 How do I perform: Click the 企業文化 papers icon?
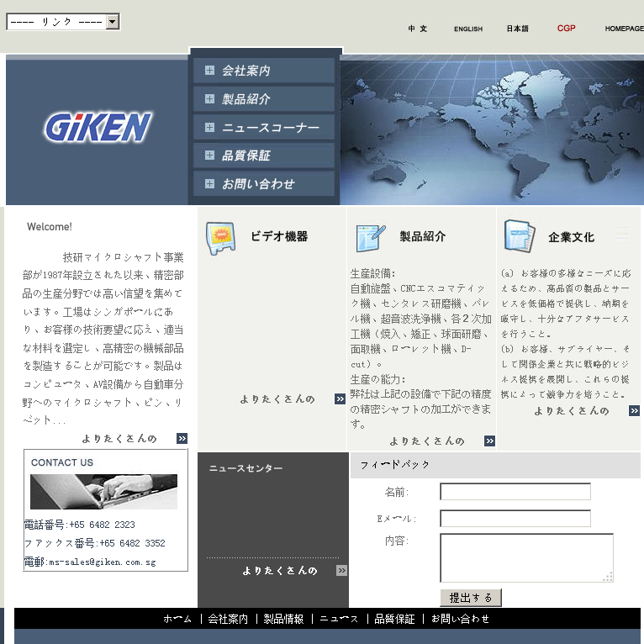[x=520, y=235]
